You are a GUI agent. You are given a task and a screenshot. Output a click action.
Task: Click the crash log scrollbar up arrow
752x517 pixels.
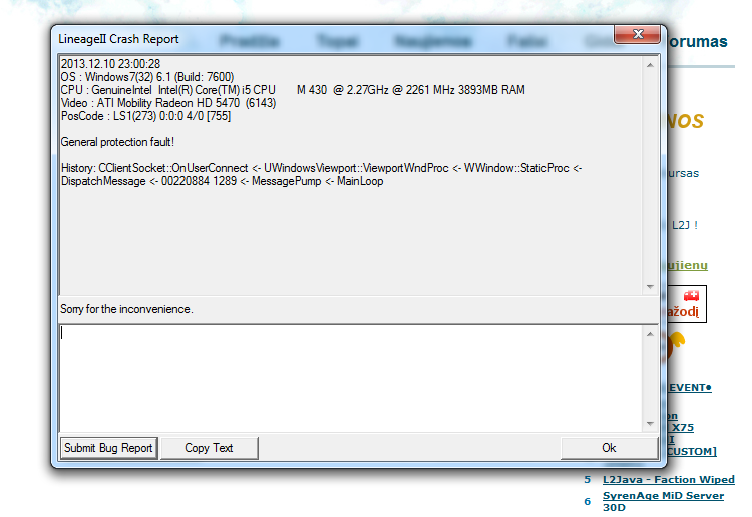click(650, 65)
